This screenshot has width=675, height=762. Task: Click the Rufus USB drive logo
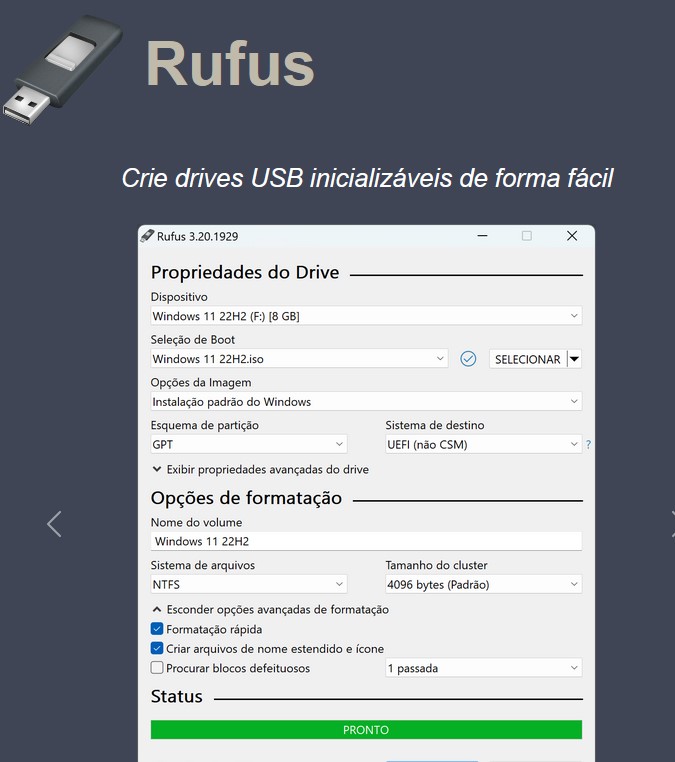pos(62,69)
